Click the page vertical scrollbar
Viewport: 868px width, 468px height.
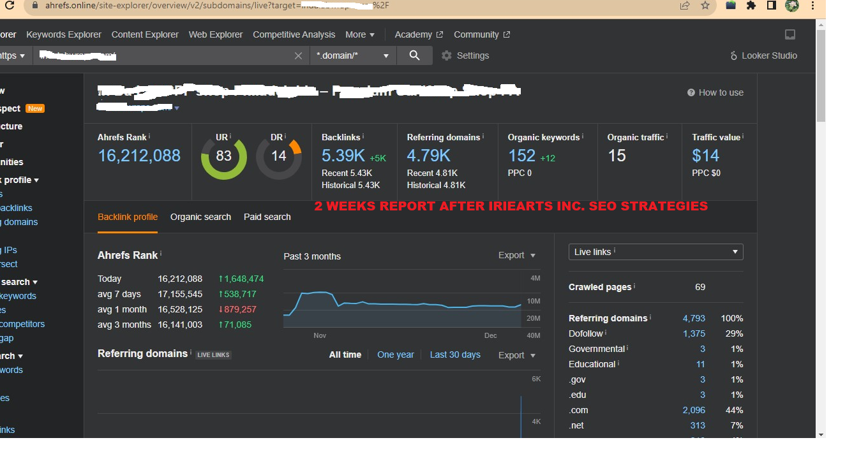821,77
